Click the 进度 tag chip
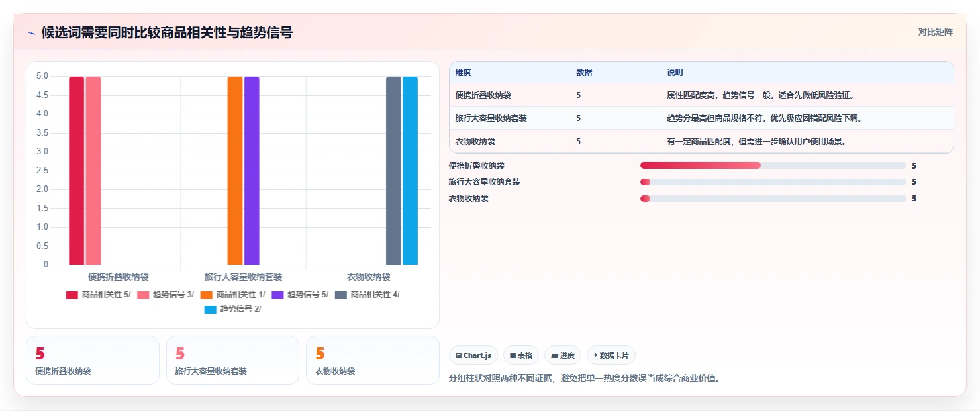980x411 pixels. point(563,355)
